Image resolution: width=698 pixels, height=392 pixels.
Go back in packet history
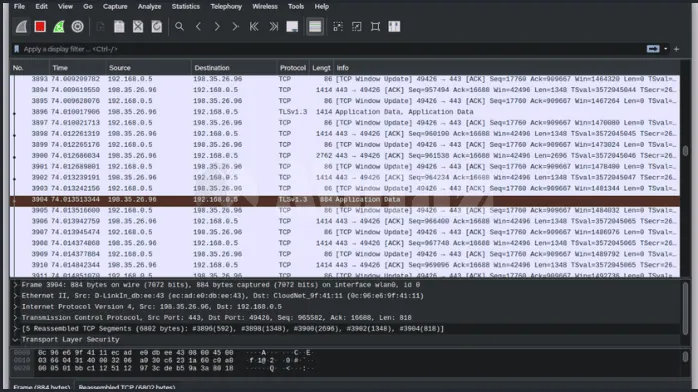coord(198,27)
